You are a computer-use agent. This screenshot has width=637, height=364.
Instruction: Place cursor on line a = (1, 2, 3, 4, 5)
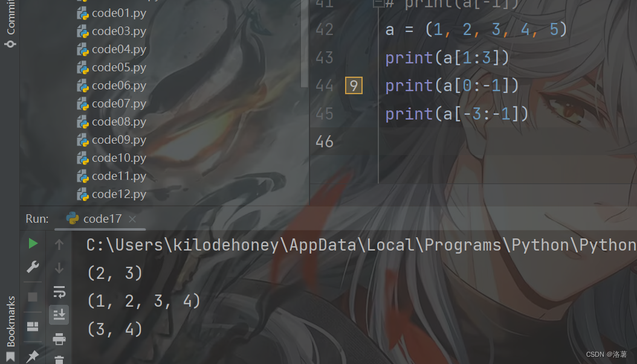476,30
